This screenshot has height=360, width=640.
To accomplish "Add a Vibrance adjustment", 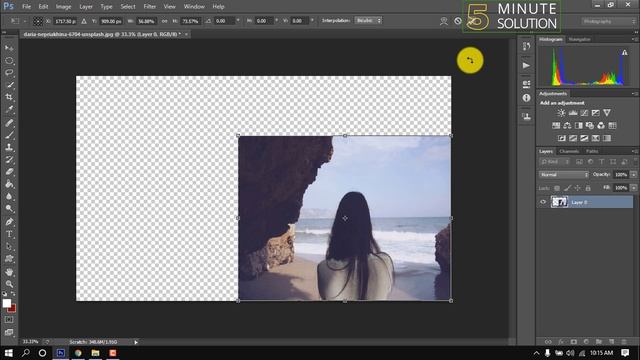I will [607, 113].
